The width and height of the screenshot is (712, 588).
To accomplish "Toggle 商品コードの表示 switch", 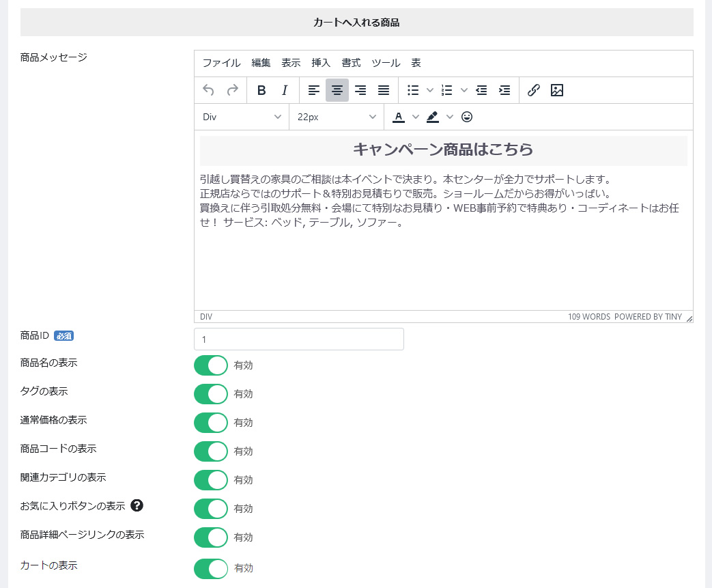I will coord(211,451).
